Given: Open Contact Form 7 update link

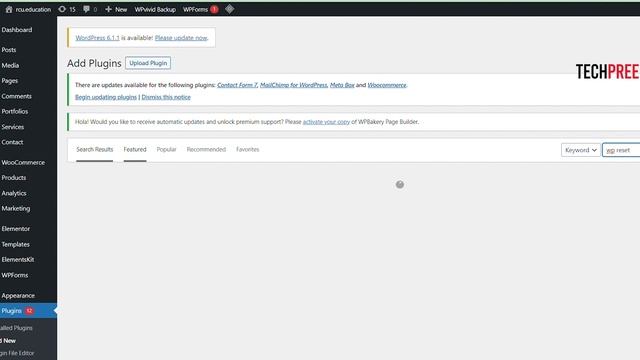Looking at the screenshot, I should click(237, 85).
